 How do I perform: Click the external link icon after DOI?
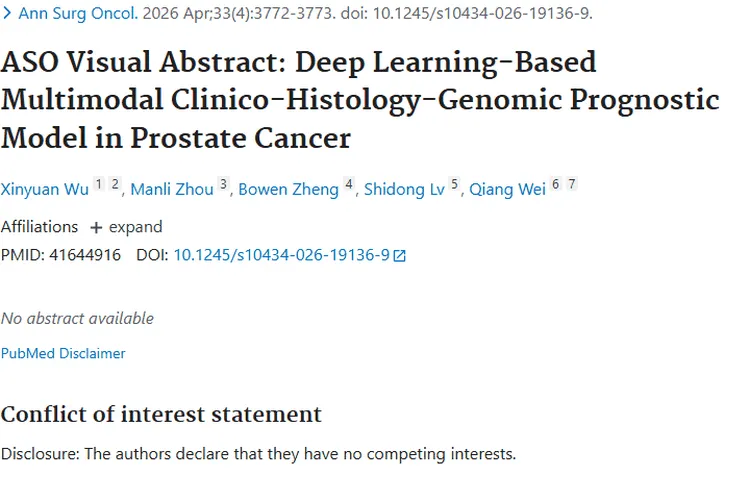400,256
